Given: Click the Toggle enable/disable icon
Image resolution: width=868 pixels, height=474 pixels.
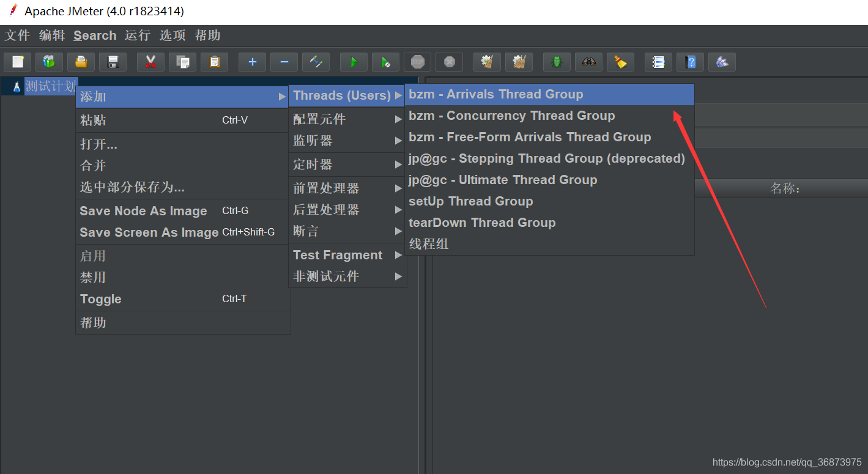Looking at the screenshot, I should 316,62.
